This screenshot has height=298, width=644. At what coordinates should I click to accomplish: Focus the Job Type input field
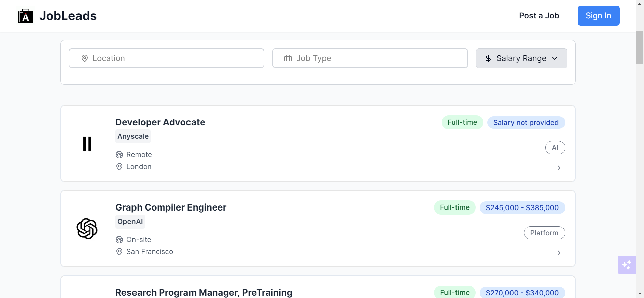(x=370, y=58)
